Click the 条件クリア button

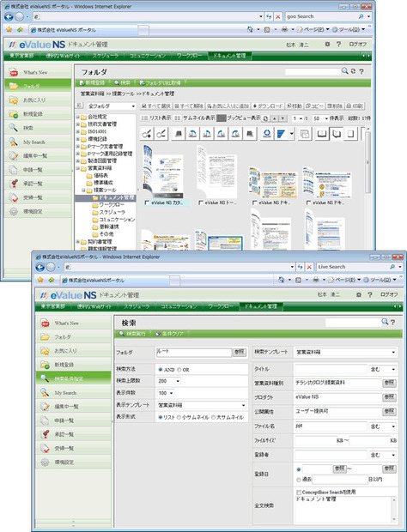169,334
